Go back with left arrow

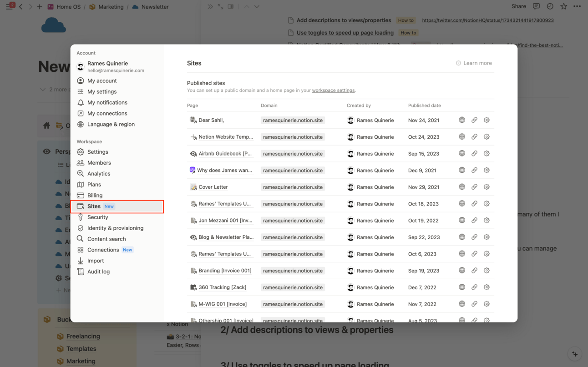click(21, 7)
